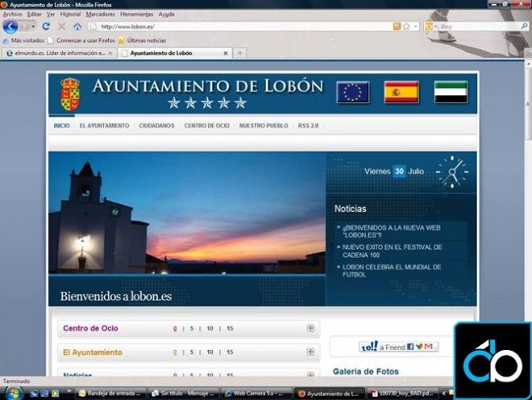Switch to the elmundo.es tab
This screenshot has height=400, width=532.
click(56, 53)
